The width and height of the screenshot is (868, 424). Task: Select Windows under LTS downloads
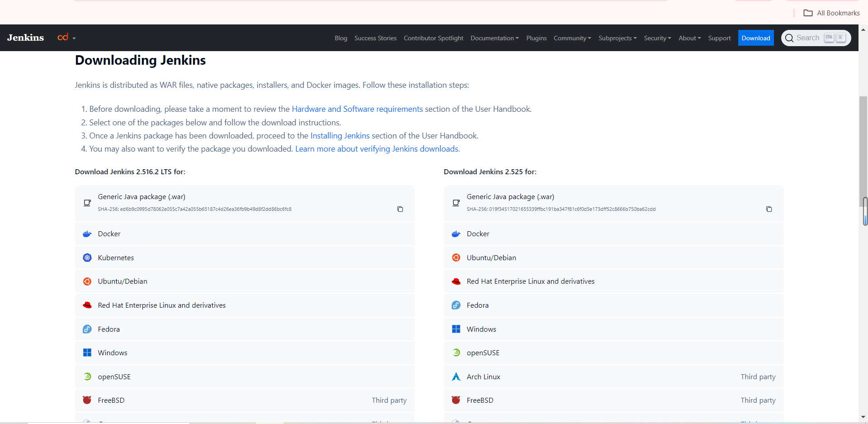click(x=245, y=353)
